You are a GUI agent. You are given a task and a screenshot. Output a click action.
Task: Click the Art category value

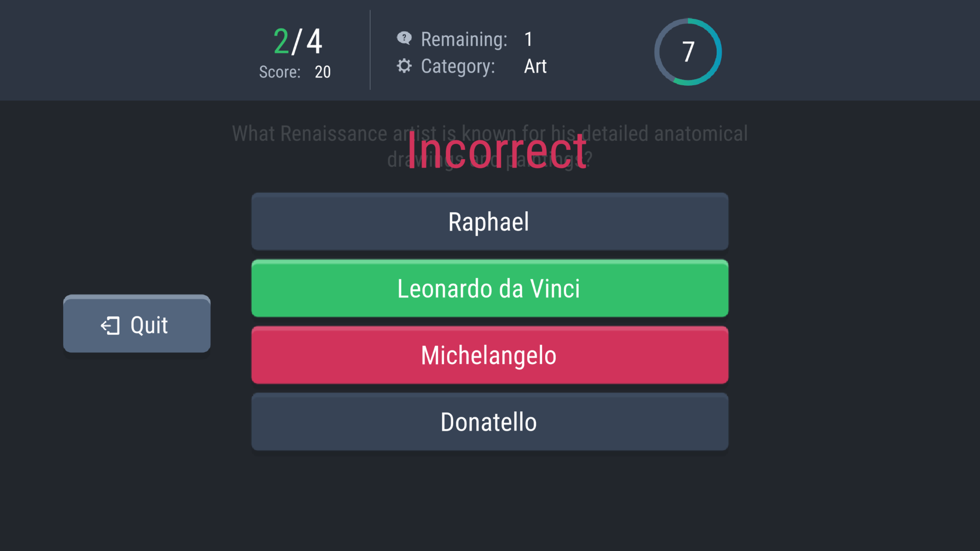535,66
